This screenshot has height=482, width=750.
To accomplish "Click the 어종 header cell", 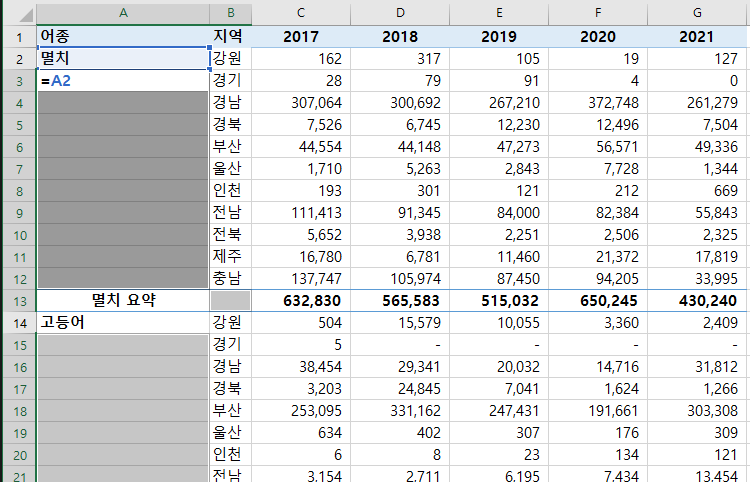I will coord(123,36).
